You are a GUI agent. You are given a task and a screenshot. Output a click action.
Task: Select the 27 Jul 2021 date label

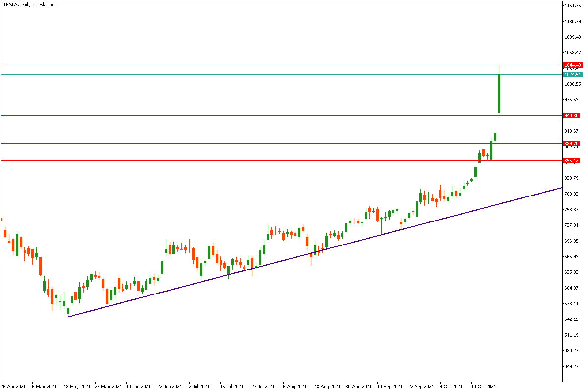(264, 386)
